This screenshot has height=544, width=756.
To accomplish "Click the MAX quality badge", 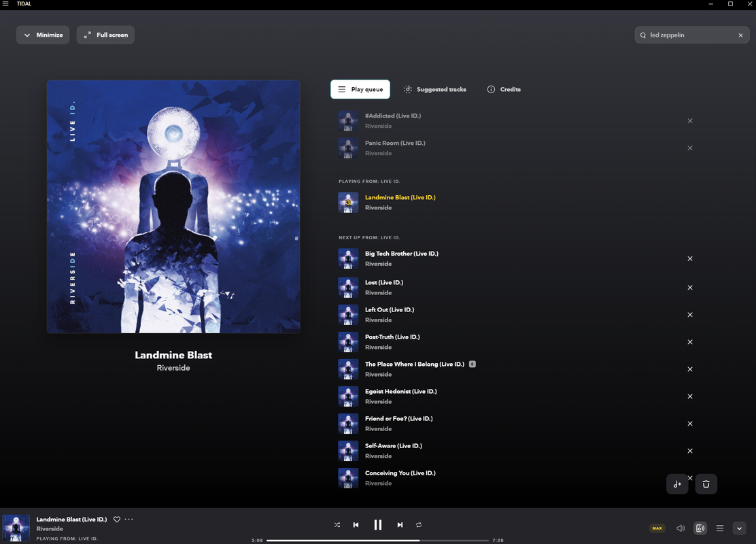I will tap(657, 528).
